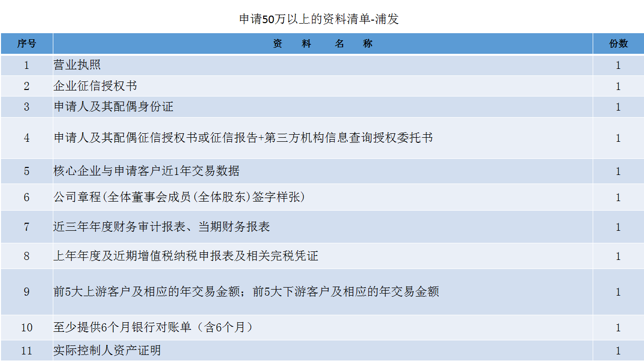Select the 份数 value for 企业征信授权书
644x362 pixels.
pyautogui.click(x=618, y=86)
